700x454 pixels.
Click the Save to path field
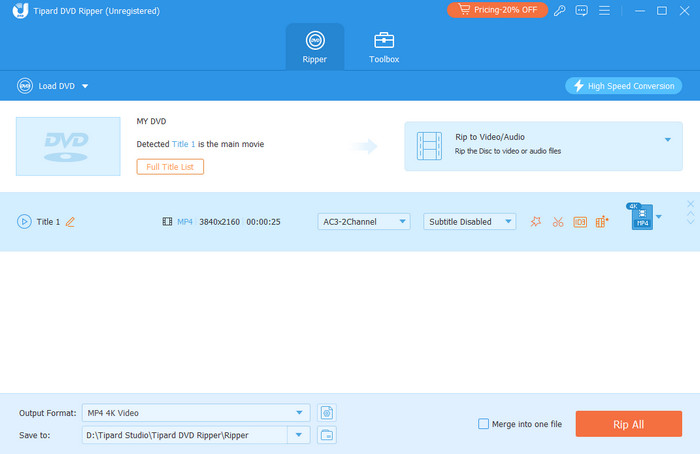coord(184,435)
